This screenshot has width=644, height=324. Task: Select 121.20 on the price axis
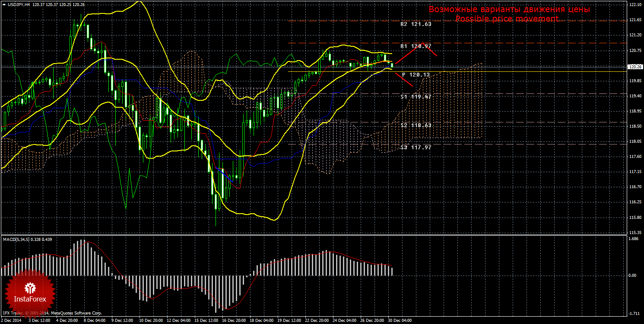(635, 35)
